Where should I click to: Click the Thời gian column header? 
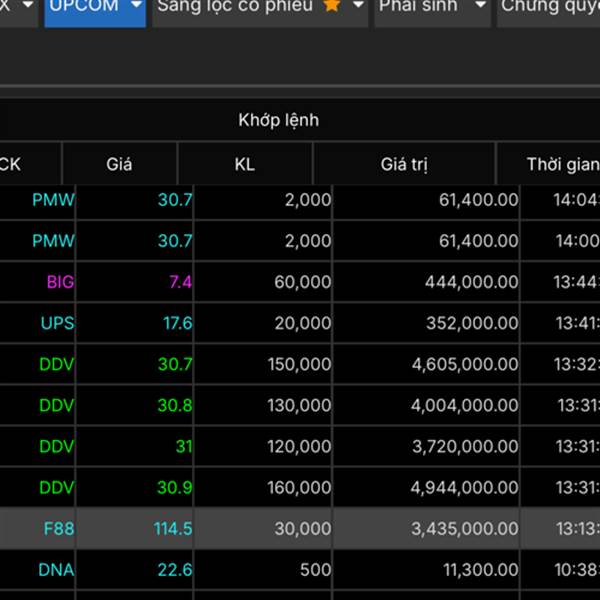pos(562,164)
